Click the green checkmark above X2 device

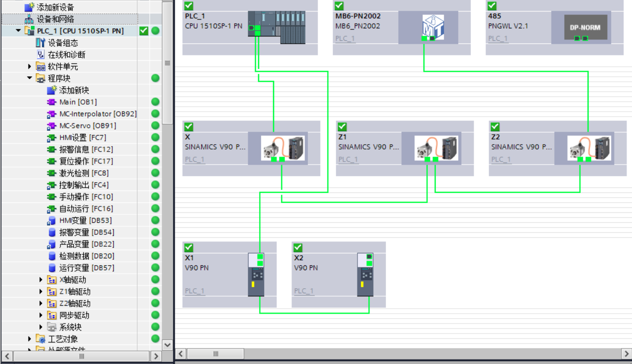pyautogui.click(x=298, y=248)
